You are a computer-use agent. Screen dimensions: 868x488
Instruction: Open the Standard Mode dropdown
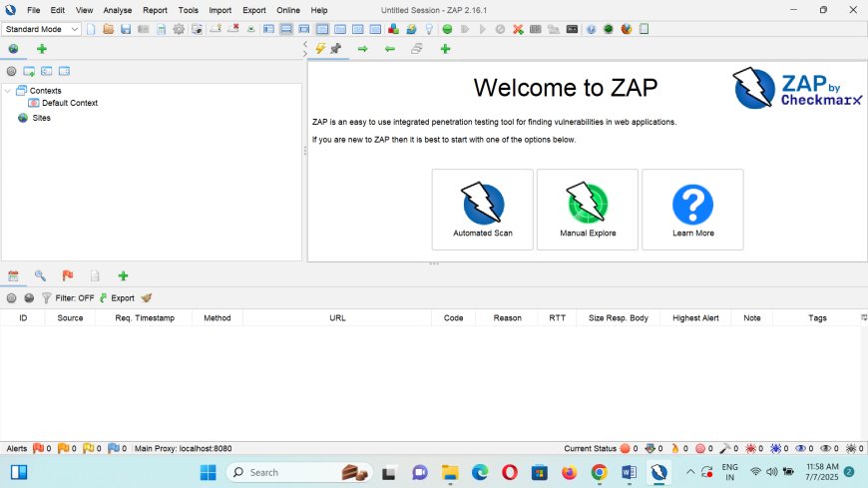pyautogui.click(x=42, y=29)
